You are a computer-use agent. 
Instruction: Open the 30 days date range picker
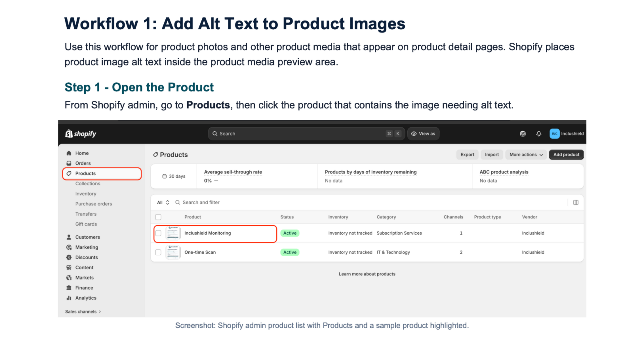tap(174, 176)
